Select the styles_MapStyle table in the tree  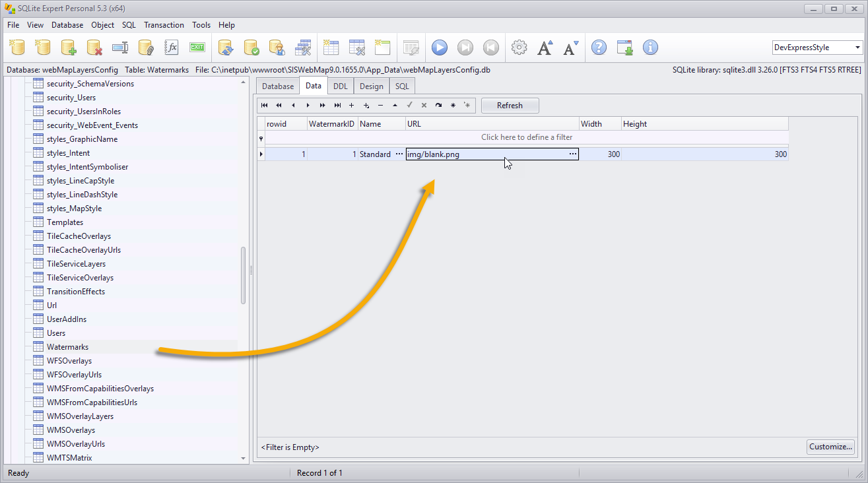[x=74, y=209]
